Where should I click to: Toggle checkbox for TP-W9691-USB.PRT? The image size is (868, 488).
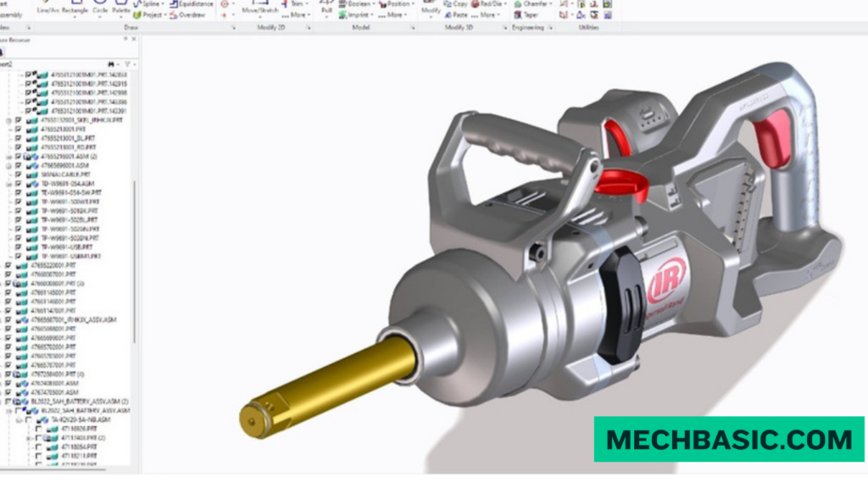19,247
